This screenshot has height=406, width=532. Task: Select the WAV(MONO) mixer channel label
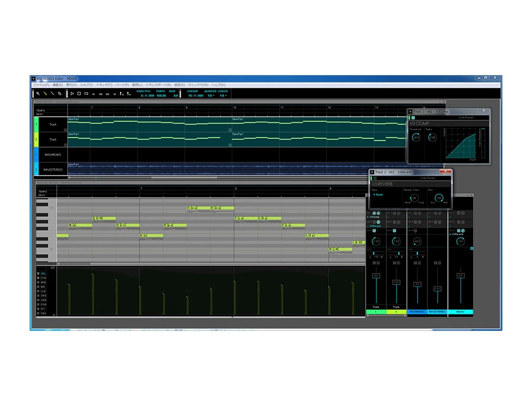[x=417, y=311]
